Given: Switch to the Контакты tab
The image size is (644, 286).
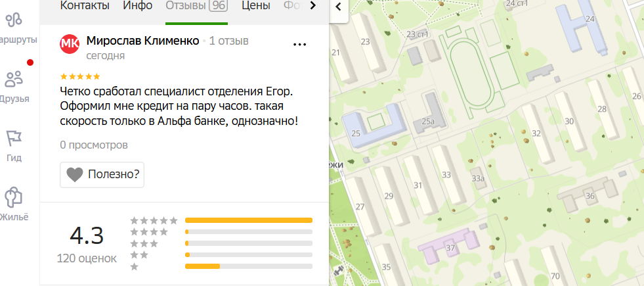Looking at the screenshot, I should (x=85, y=6).
